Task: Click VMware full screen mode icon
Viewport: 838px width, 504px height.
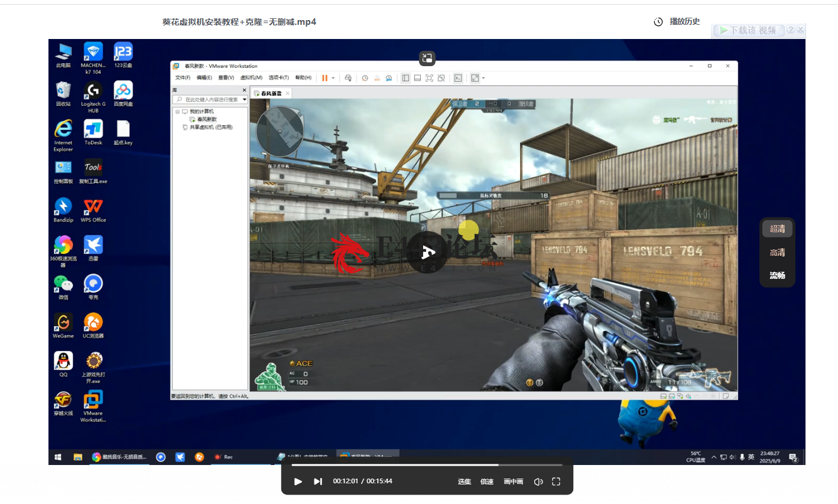Action: [429, 78]
